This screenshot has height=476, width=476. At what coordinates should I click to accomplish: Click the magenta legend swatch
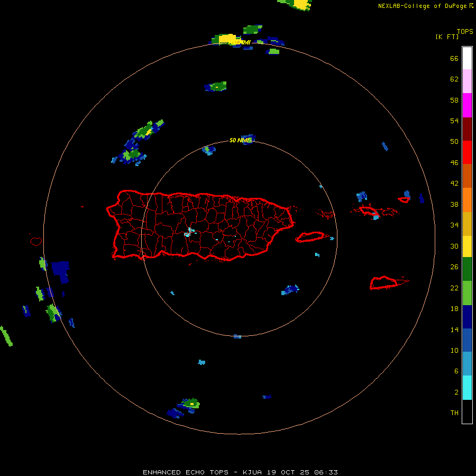pyautogui.click(x=467, y=105)
